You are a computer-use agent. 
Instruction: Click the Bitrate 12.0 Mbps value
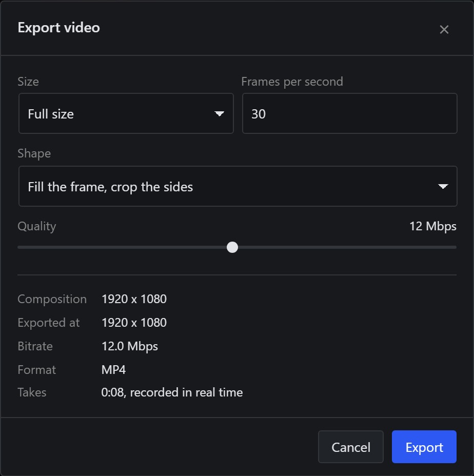click(x=130, y=346)
